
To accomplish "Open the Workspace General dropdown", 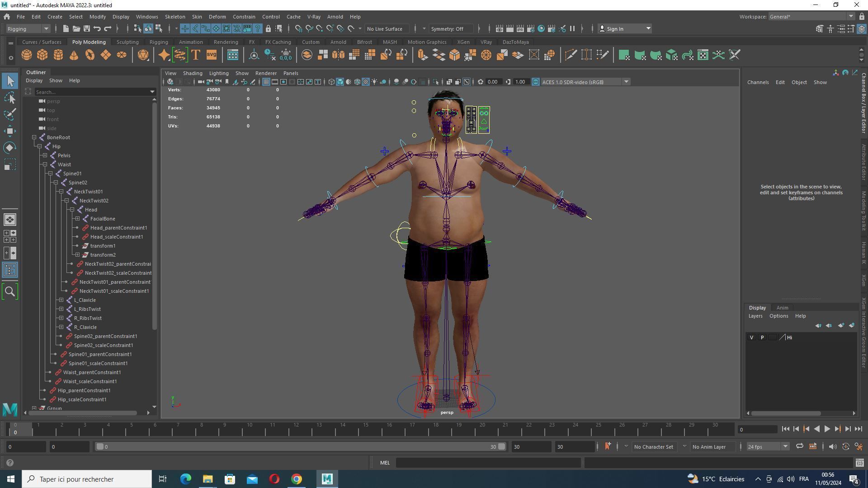I will click(x=811, y=17).
